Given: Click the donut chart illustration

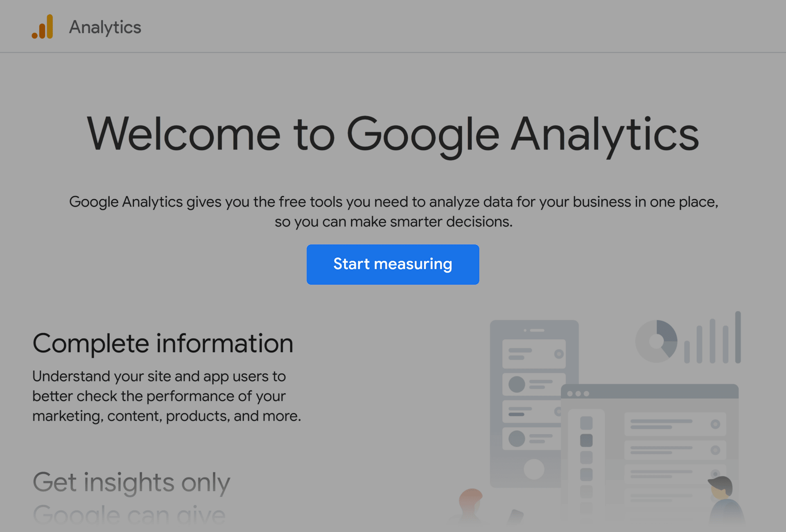Looking at the screenshot, I should (656, 341).
